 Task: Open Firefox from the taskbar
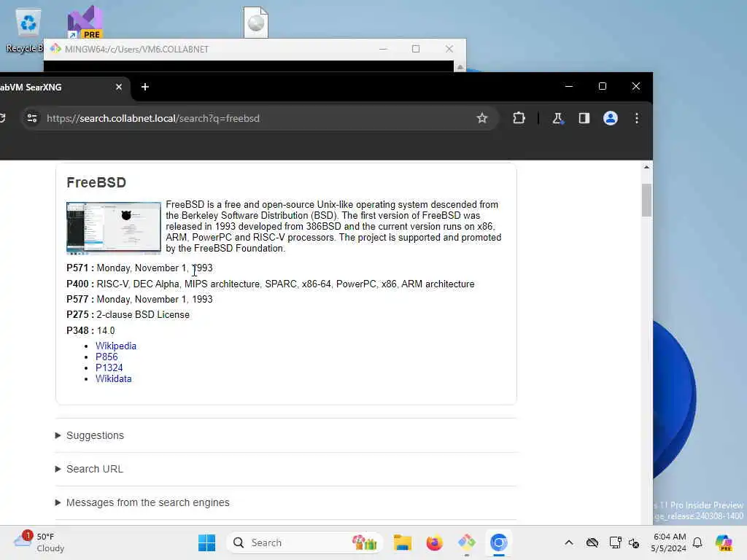(435, 542)
